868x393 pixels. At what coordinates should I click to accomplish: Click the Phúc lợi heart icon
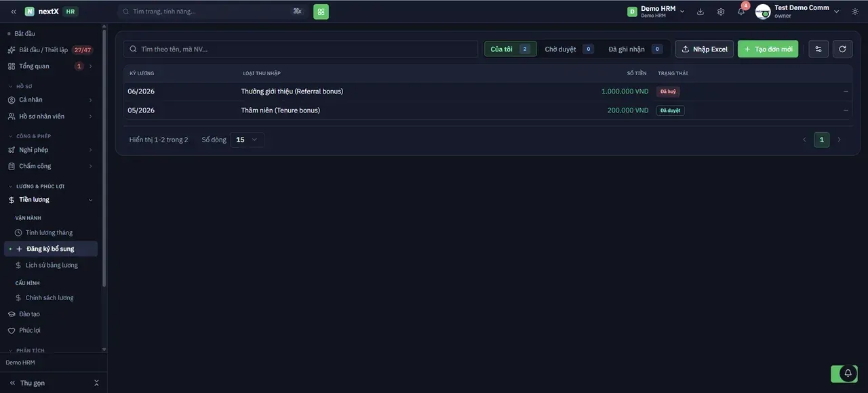(12, 331)
